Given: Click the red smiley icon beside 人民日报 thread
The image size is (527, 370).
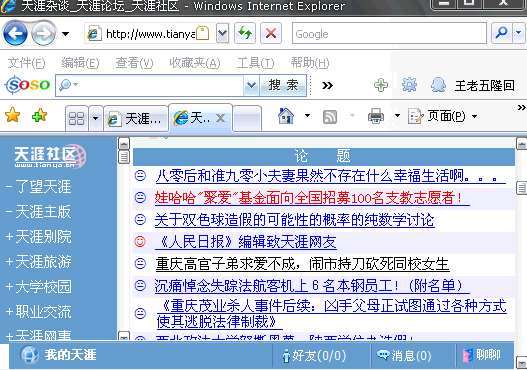Looking at the screenshot, I should pyautogui.click(x=140, y=242).
